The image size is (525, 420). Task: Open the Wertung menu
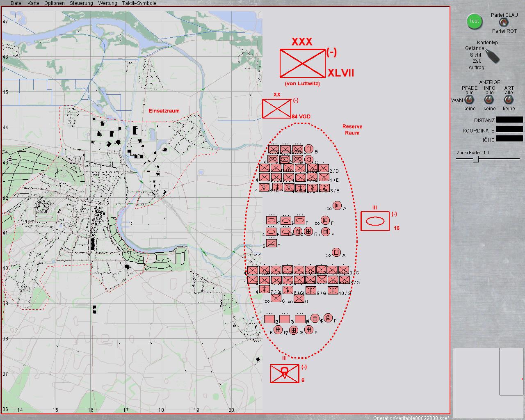tap(107, 3)
